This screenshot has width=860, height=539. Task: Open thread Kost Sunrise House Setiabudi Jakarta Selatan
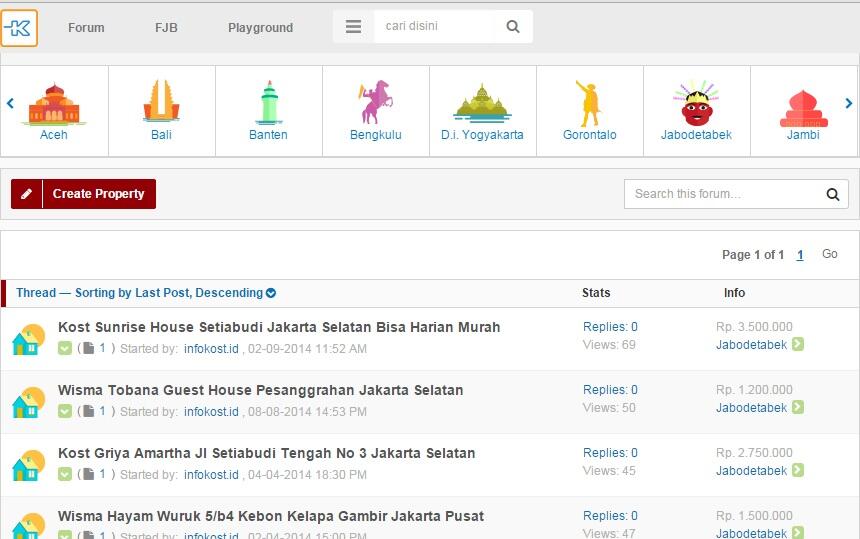[279, 327]
